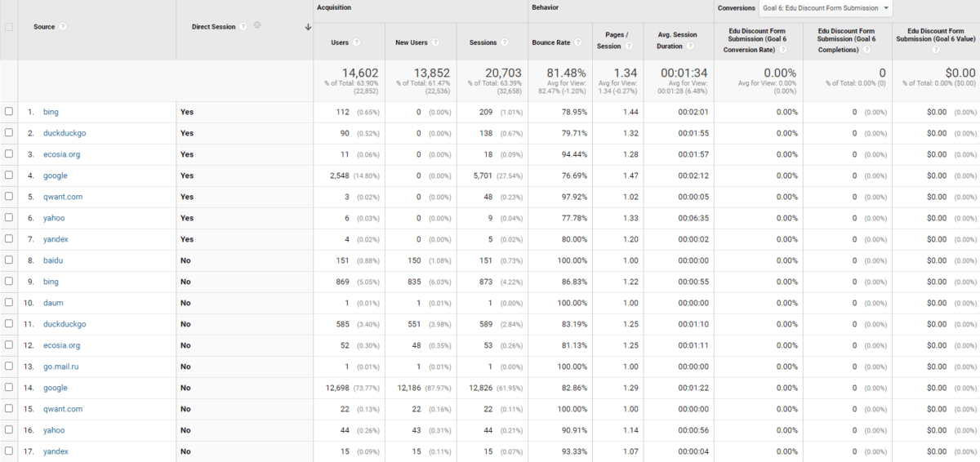Open daum source link in row 10
Screen dimensions: 980x462
coord(53,303)
